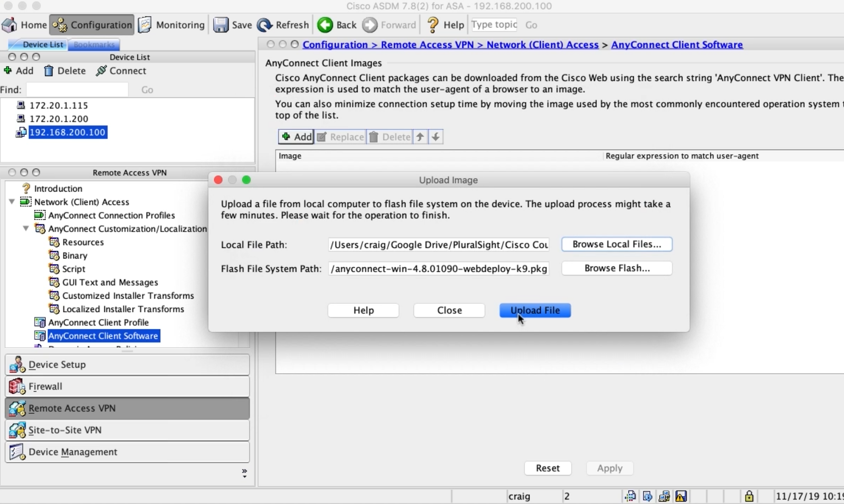Select device 172.20.1.115
The width and height of the screenshot is (844, 504).
[x=59, y=105]
